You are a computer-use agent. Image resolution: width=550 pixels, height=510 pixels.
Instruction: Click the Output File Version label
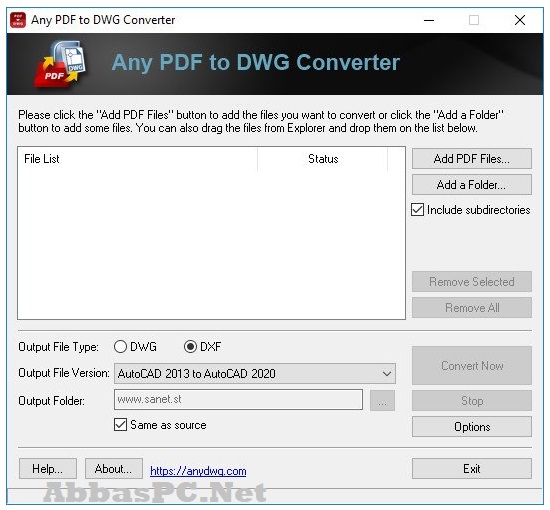click(64, 373)
